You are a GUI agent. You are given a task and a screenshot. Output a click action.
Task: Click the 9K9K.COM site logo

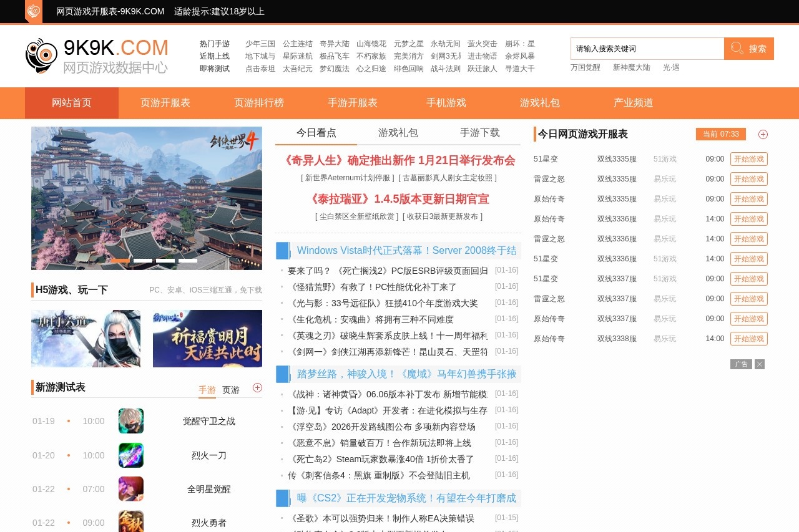click(97, 56)
